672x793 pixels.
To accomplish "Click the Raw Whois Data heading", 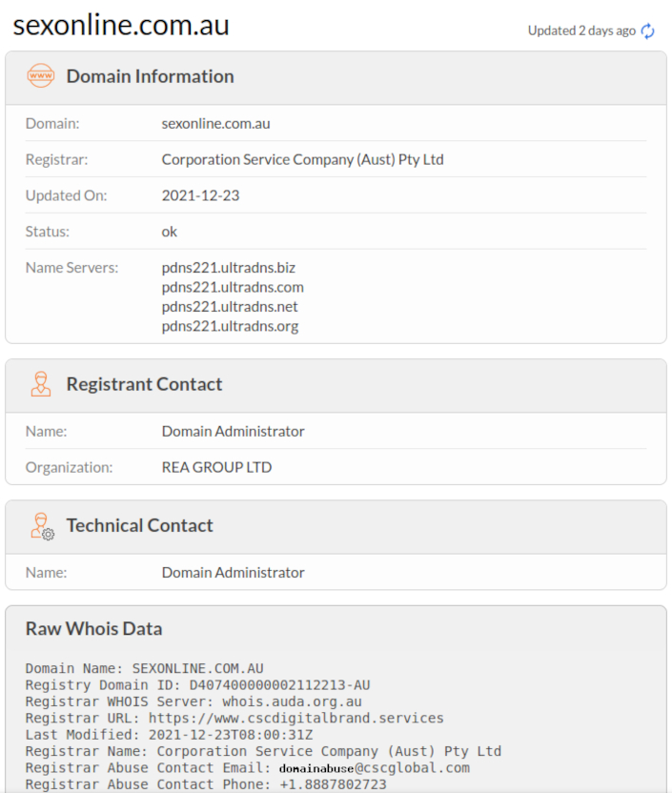I will pos(93,628).
